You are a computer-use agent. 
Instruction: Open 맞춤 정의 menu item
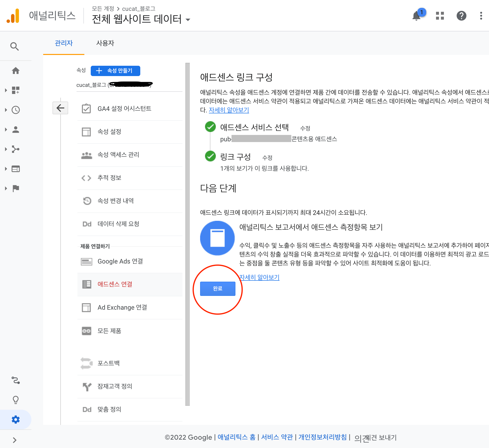130,409
